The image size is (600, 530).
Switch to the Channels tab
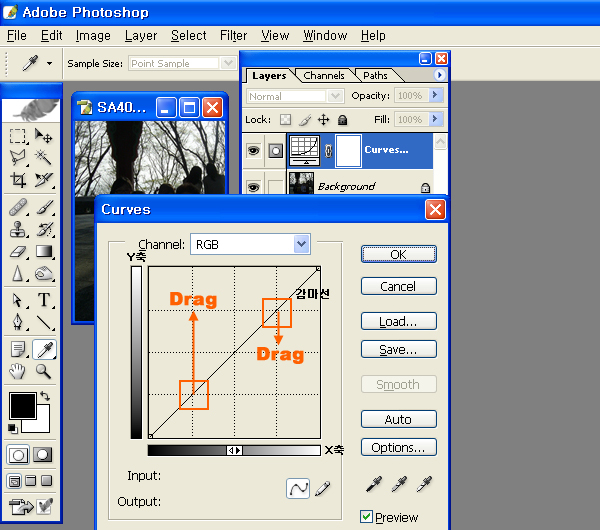tap(324, 76)
